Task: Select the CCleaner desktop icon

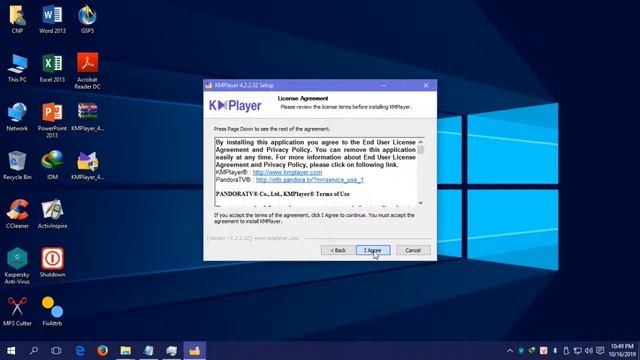Action: [17, 214]
